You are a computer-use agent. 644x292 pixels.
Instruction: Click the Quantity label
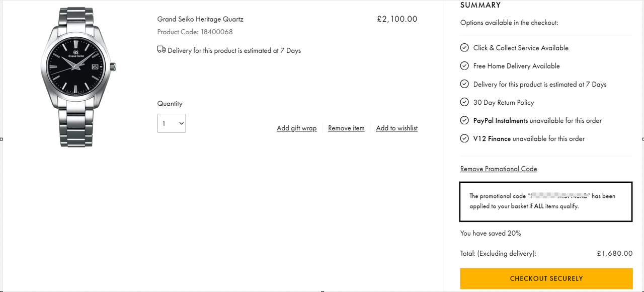click(170, 103)
